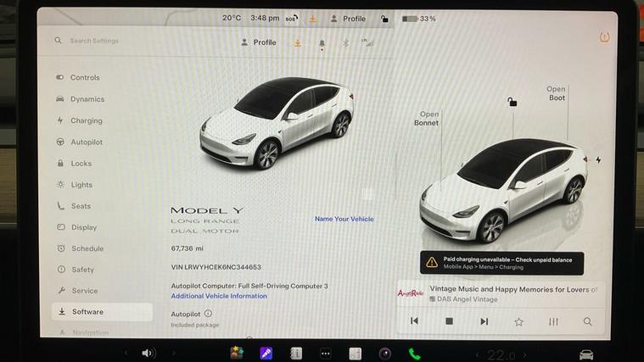Image resolution: width=644 pixels, height=362 pixels.
Task: Favourite the station with star icon
Action: point(518,322)
